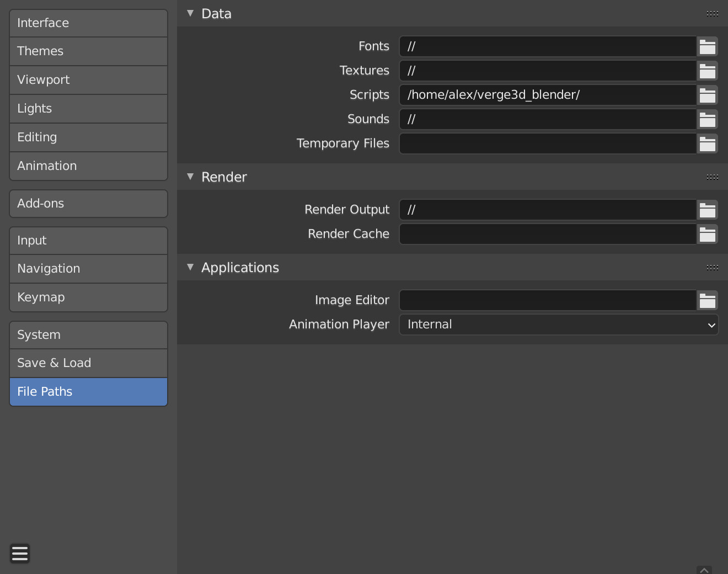Screen dimensions: 728x574
Task: Collapse the Applications panel
Action: tap(190, 267)
